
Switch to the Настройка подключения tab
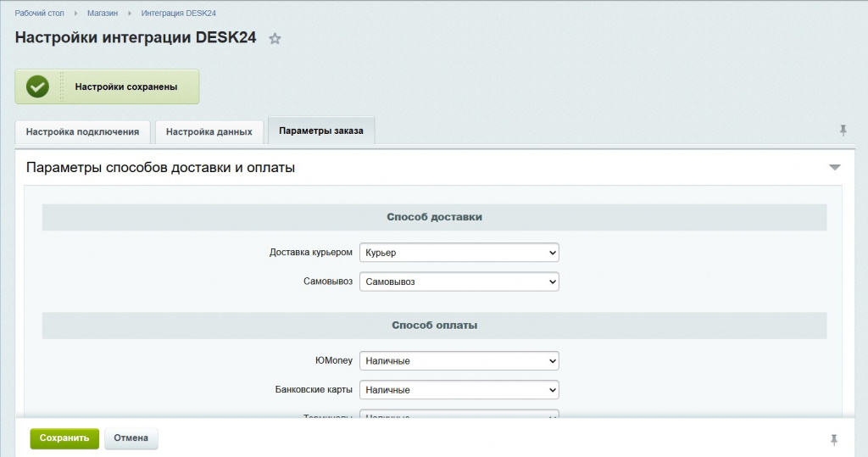click(x=82, y=132)
